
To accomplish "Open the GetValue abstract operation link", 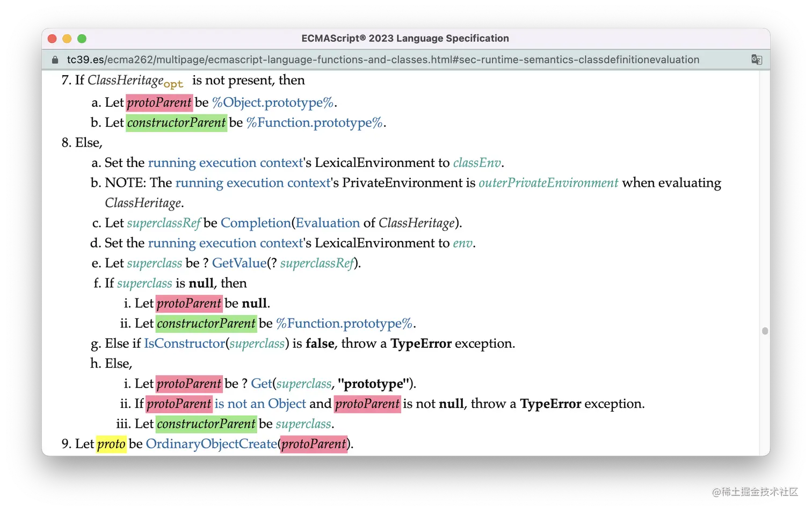I will tap(239, 264).
